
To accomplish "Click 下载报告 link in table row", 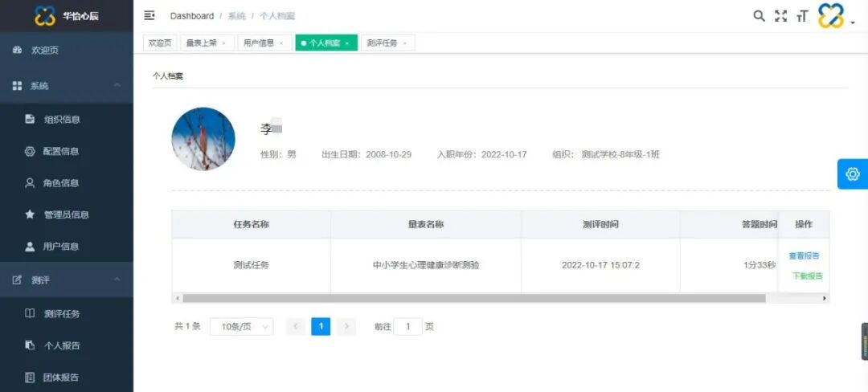I will [807, 276].
